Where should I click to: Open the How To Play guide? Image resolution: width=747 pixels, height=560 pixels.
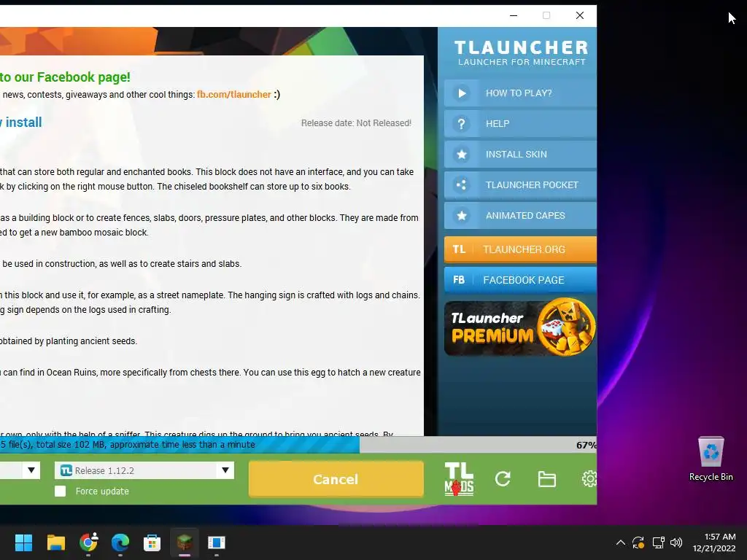[x=520, y=93]
